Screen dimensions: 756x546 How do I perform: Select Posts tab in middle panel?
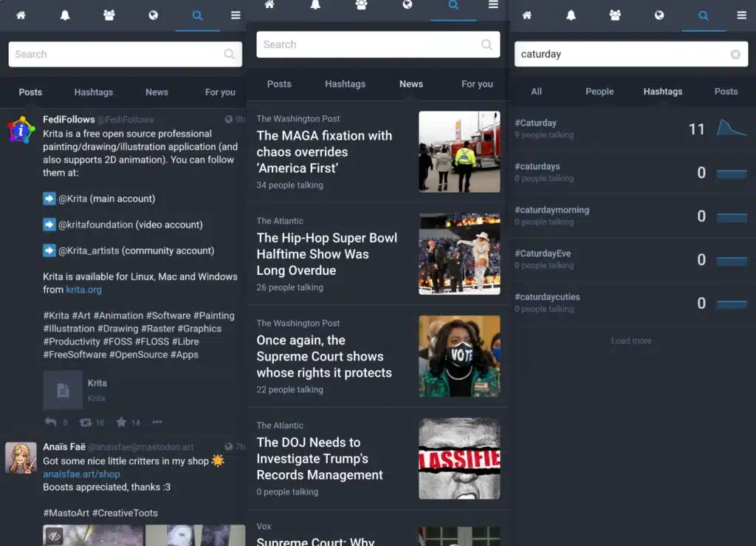tap(279, 84)
